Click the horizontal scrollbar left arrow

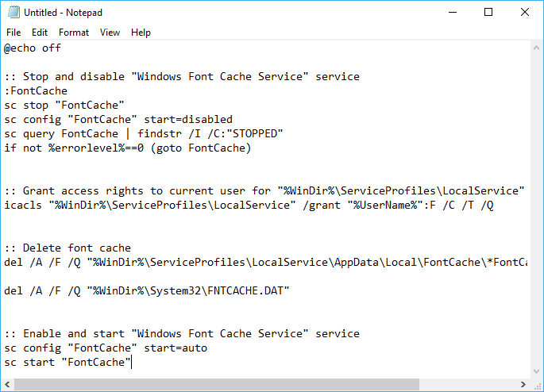7,384
